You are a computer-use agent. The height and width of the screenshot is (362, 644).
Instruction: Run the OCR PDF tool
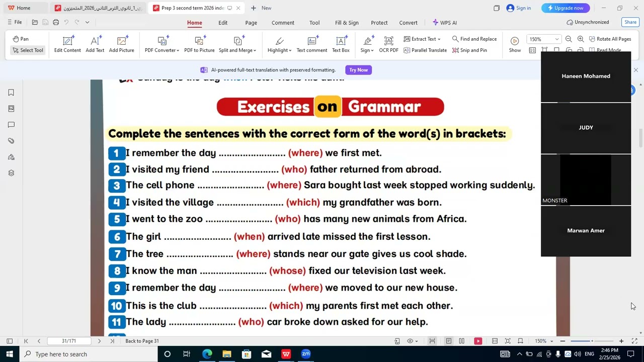(388, 44)
